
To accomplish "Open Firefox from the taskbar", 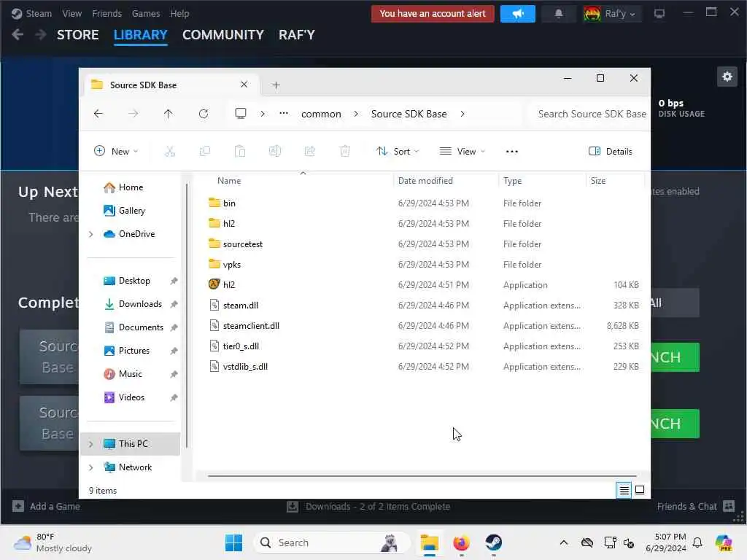I will (x=461, y=542).
